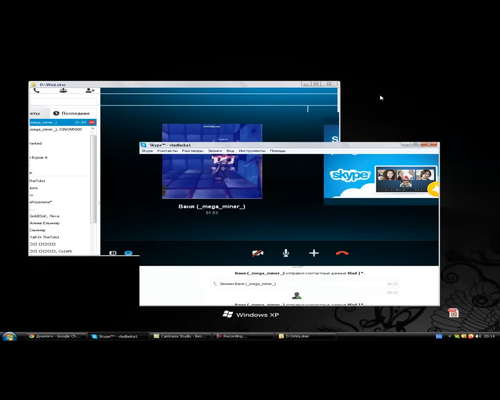Click the first 'отправил контактные данные' chat message
Viewport: 500px width, 400px height.
click(x=300, y=273)
